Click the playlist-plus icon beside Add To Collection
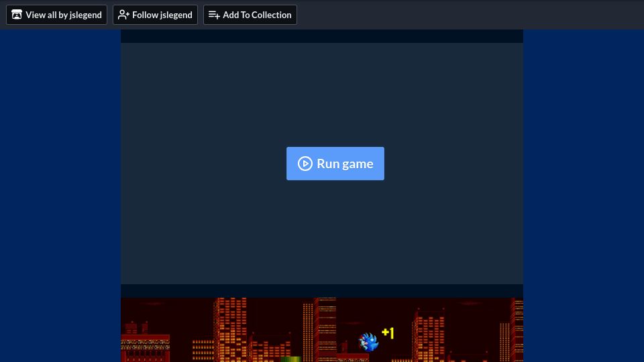 click(214, 15)
